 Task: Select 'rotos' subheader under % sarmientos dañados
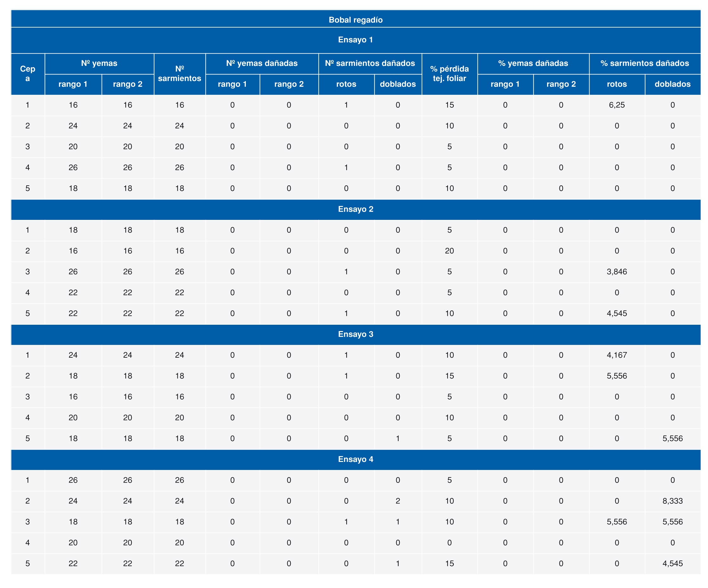click(617, 84)
